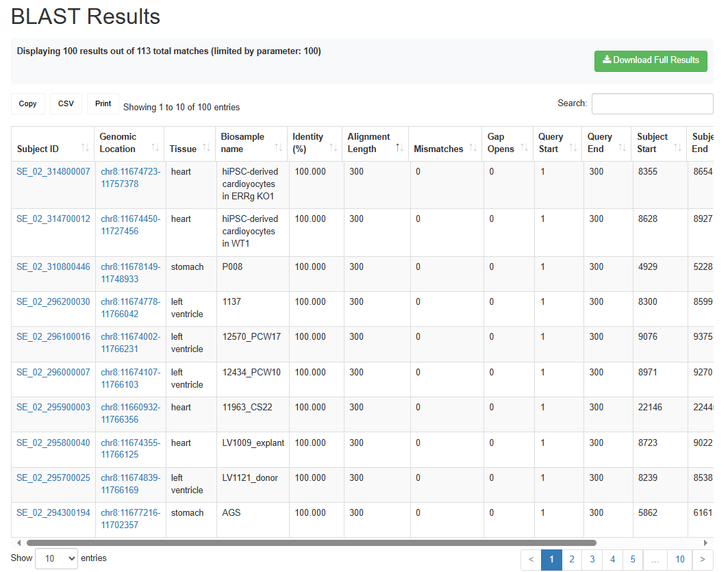Go to page 4 of results
Screen dimensions: 728x572
click(613, 560)
